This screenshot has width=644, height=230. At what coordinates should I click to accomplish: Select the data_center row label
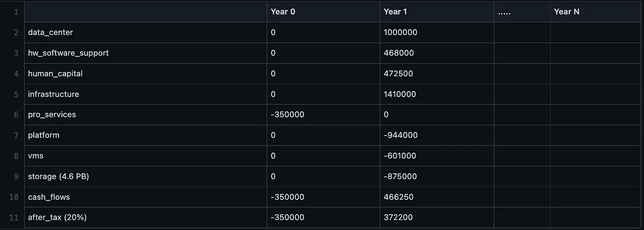pyautogui.click(x=51, y=33)
